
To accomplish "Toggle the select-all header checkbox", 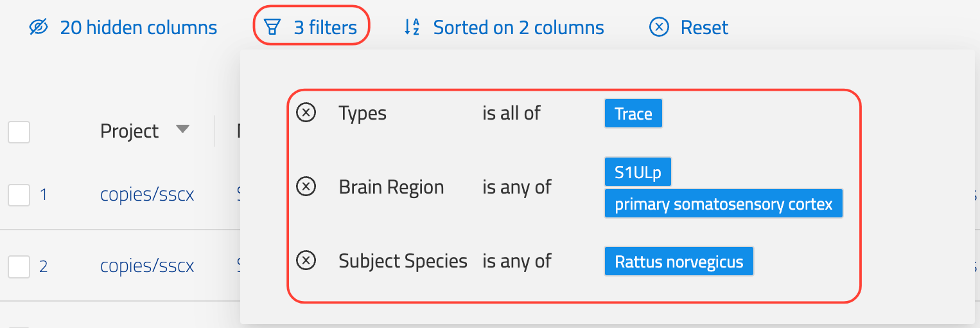I will tap(19, 132).
